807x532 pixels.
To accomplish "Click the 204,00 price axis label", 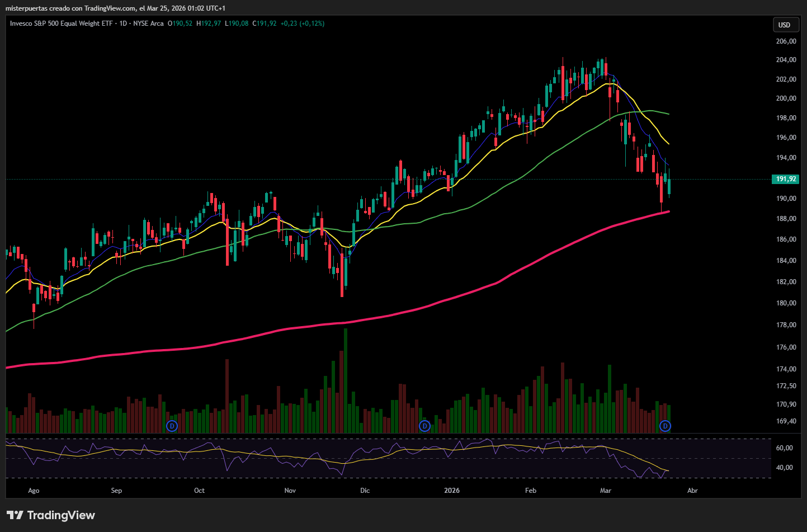I will pyautogui.click(x=786, y=60).
